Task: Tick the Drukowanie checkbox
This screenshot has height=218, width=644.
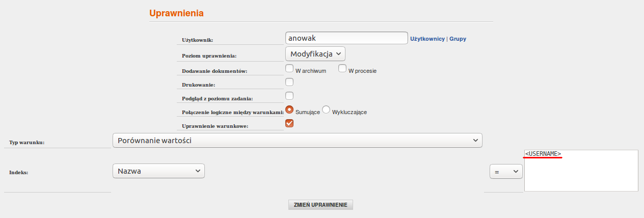Action: (289, 82)
